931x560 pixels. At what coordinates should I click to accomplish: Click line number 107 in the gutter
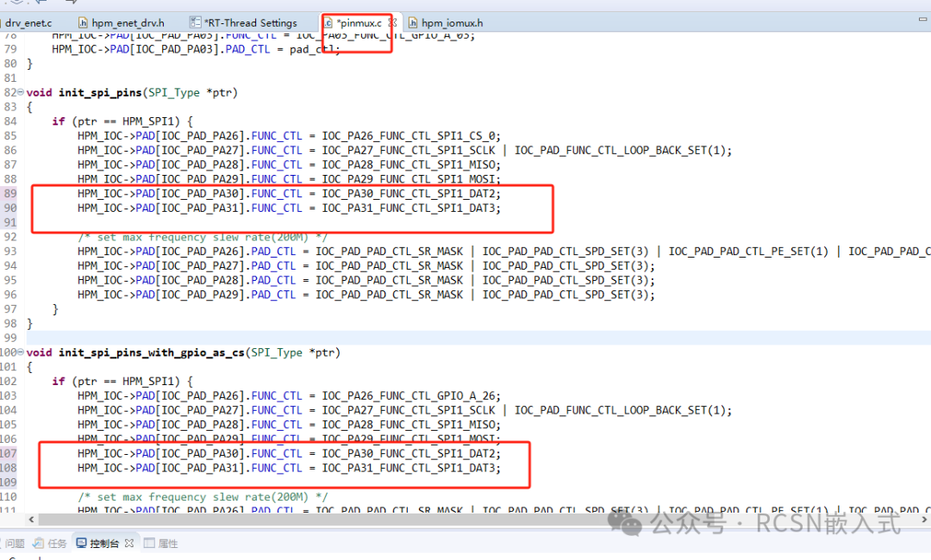click(9, 453)
